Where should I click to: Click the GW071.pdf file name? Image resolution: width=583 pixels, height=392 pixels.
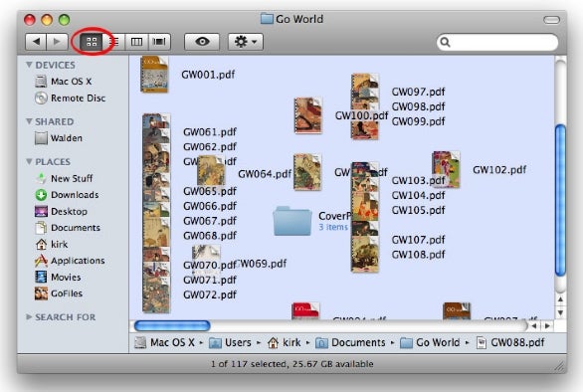[210, 280]
